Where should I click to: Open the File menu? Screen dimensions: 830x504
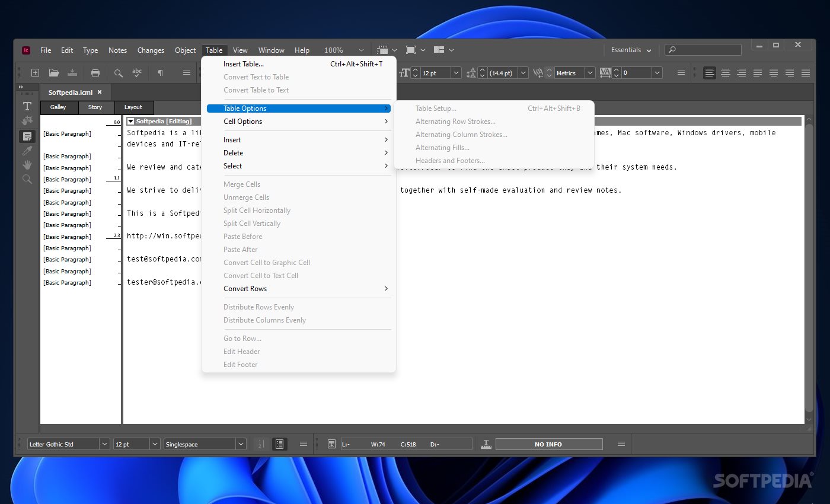tap(46, 50)
